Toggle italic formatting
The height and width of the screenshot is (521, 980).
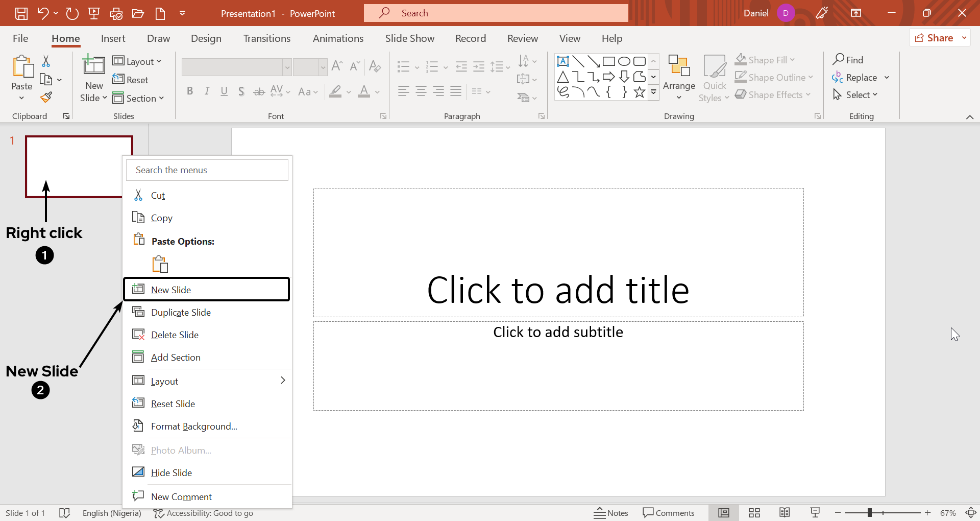207,91
